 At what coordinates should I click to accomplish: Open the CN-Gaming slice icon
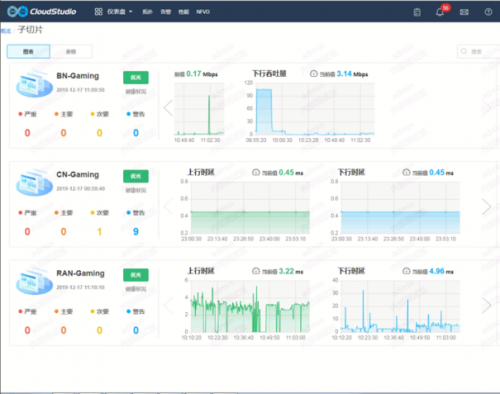tap(34, 182)
